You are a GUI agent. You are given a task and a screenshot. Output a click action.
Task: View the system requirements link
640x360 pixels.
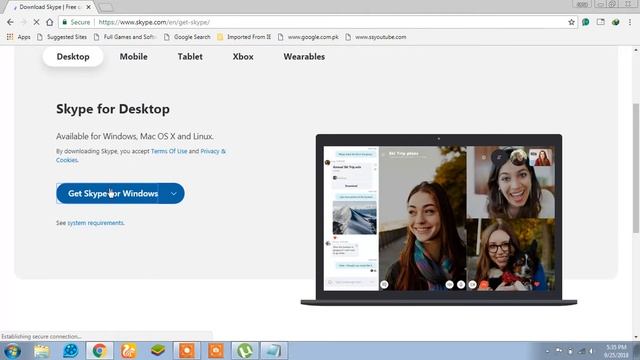pyautogui.click(x=96, y=223)
